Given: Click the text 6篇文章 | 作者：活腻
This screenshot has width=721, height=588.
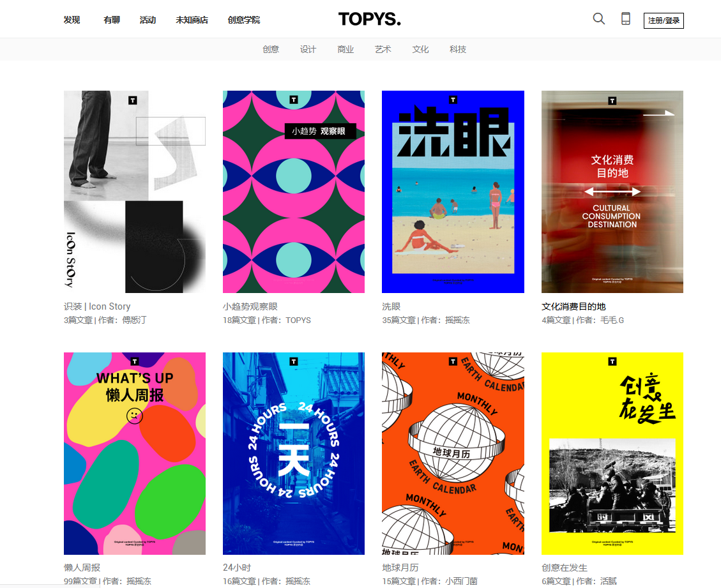Looking at the screenshot, I should [x=579, y=581].
